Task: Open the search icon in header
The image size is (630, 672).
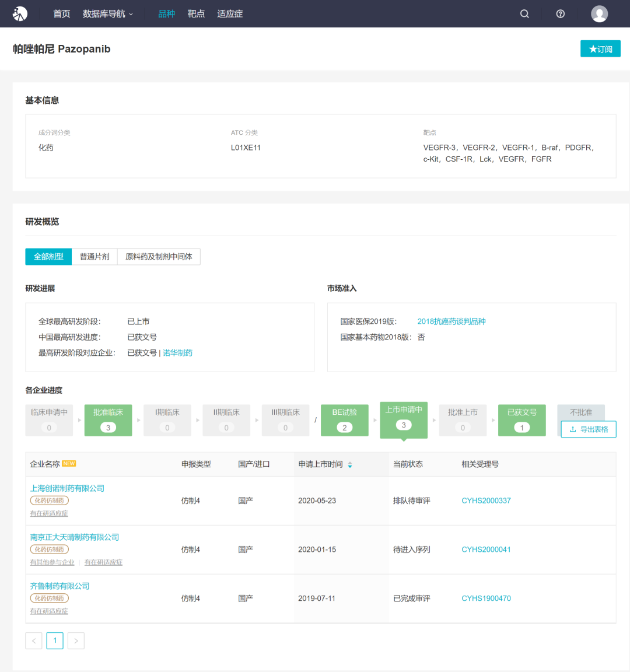Action: pyautogui.click(x=524, y=14)
